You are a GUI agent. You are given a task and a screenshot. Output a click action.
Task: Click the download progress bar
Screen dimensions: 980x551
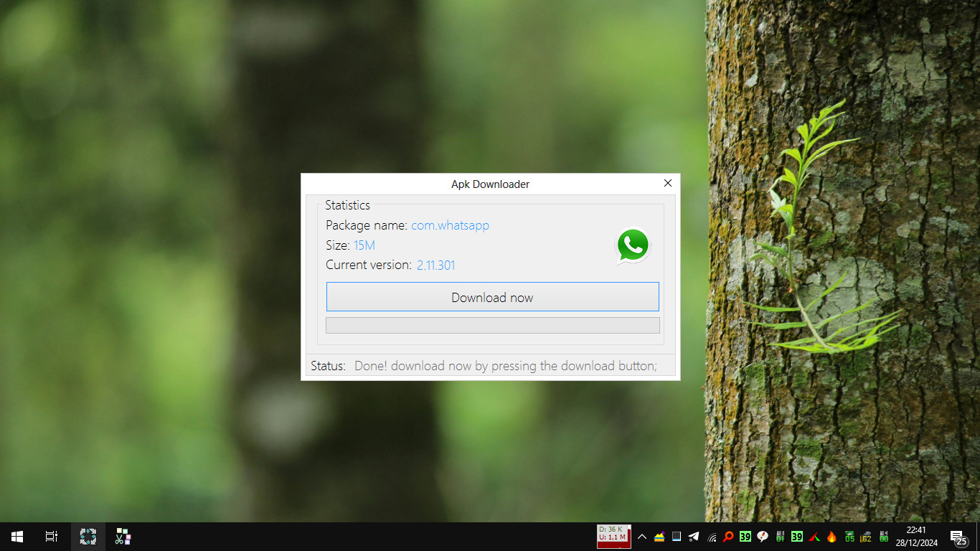point(492,325)
